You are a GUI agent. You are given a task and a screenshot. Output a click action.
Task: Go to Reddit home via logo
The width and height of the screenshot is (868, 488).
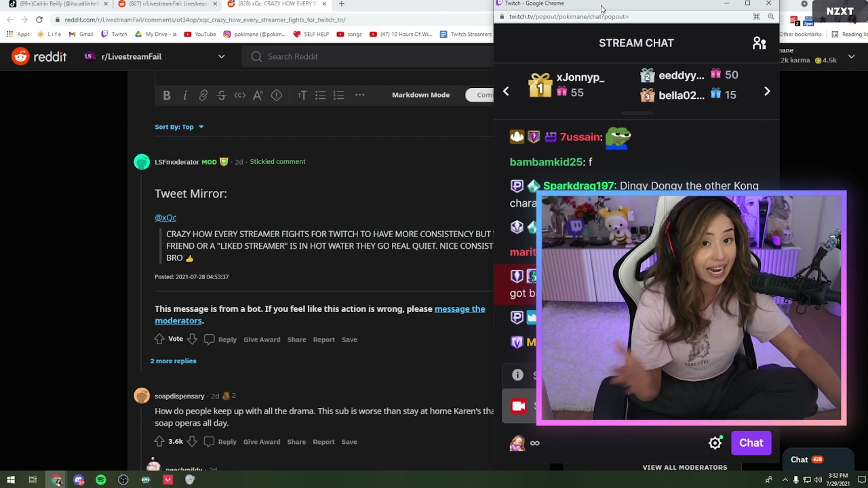39,56
